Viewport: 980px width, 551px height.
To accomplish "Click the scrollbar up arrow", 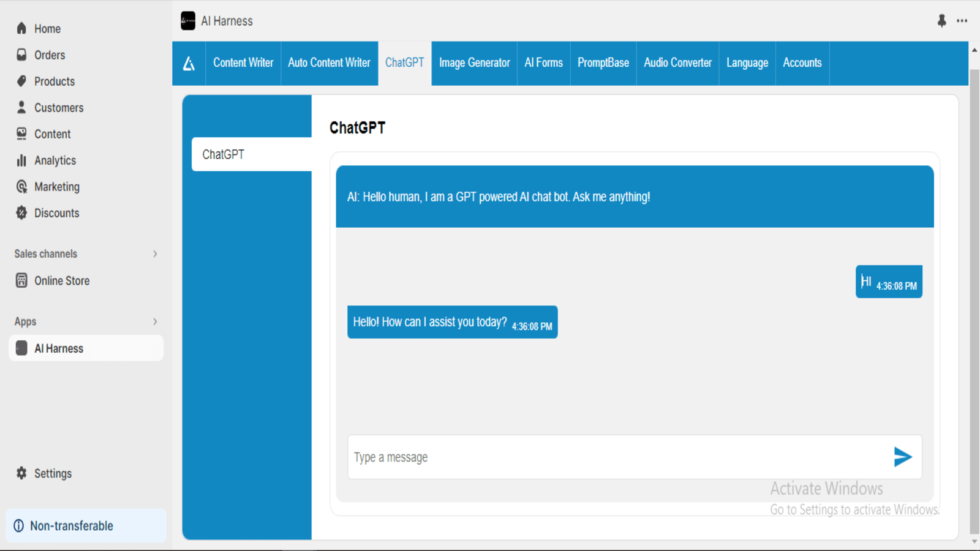I will click(974, 50).
